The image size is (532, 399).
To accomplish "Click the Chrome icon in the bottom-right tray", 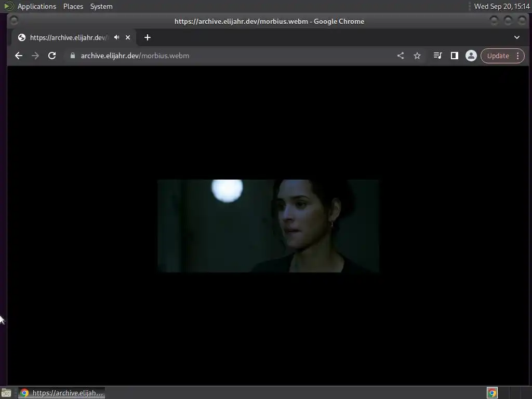I will pyautogui.click(x=492, y=393).
